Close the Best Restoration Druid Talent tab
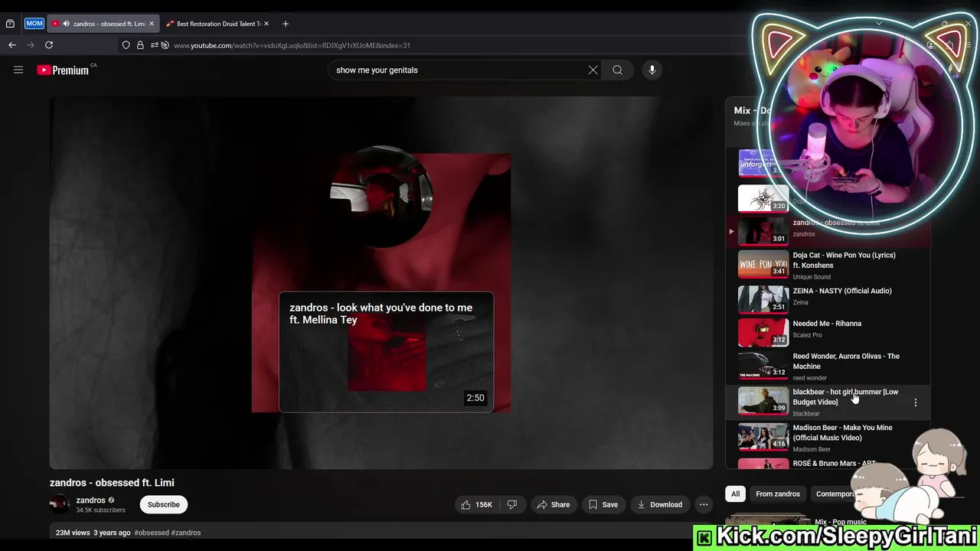The image size is (980, 551). pyautogui.click(x=266, y=24)
